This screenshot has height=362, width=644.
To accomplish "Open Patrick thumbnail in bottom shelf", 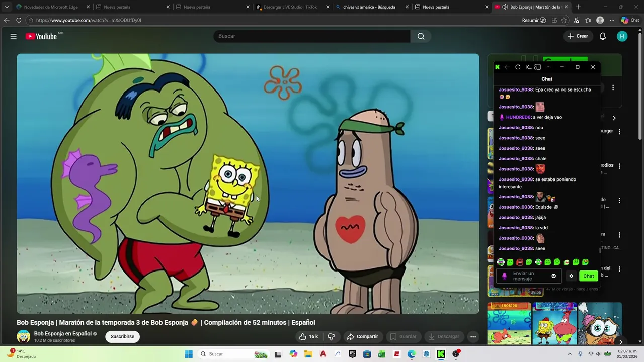I will 509,323.
